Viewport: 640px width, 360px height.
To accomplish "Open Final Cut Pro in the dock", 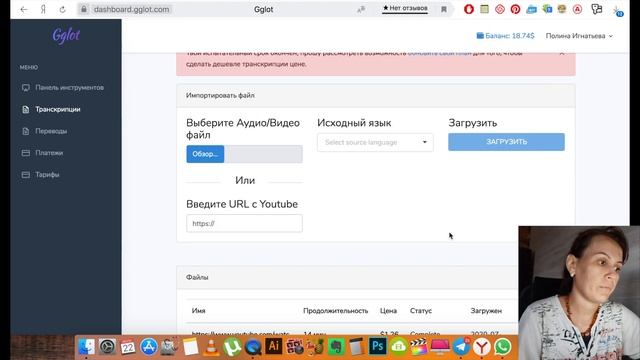I will (x=419, y=347).
